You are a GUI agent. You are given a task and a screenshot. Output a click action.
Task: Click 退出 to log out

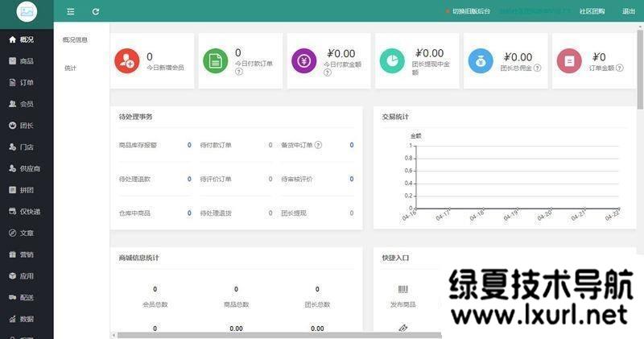click(x=628, y=11)
